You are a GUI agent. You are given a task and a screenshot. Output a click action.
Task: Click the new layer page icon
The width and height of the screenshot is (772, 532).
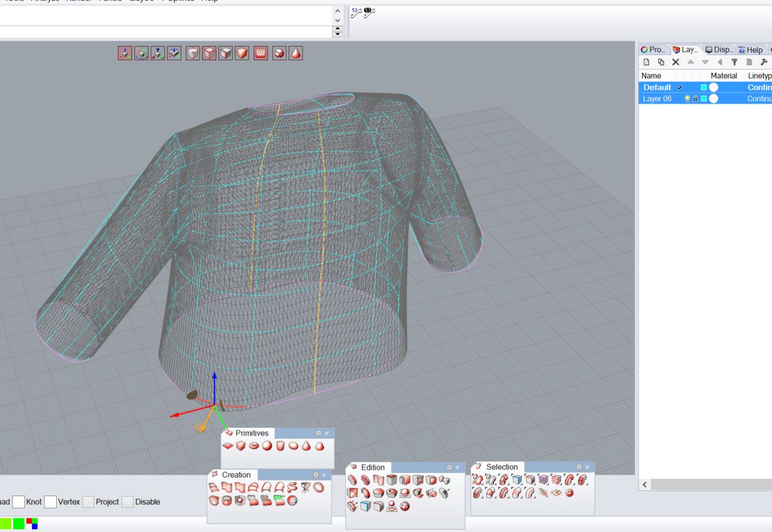[646, 62]
